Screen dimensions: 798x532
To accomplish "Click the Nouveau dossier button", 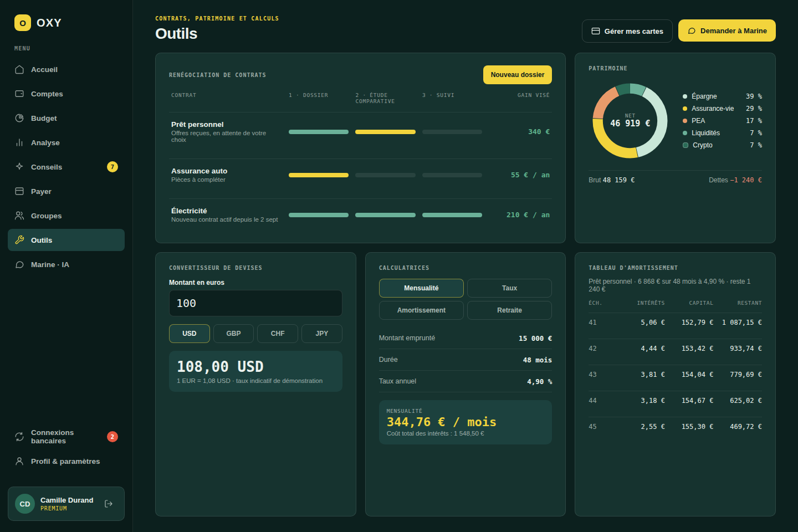I will pos(518,75).
